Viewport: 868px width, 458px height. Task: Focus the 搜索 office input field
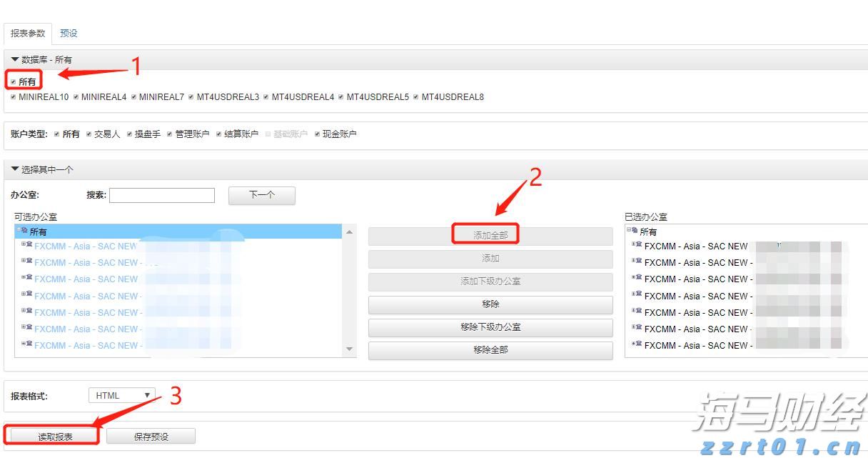162,195
